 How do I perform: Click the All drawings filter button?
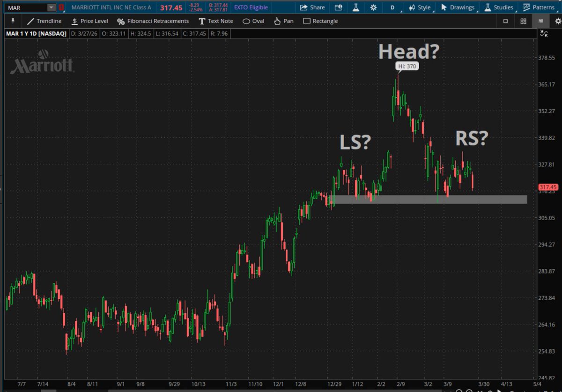(x=541, y=21)
